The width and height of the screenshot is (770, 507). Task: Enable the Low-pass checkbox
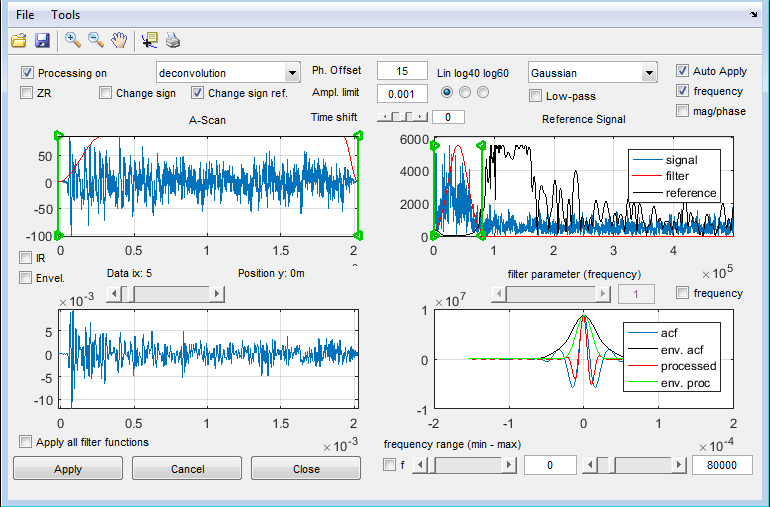(535, 96)
